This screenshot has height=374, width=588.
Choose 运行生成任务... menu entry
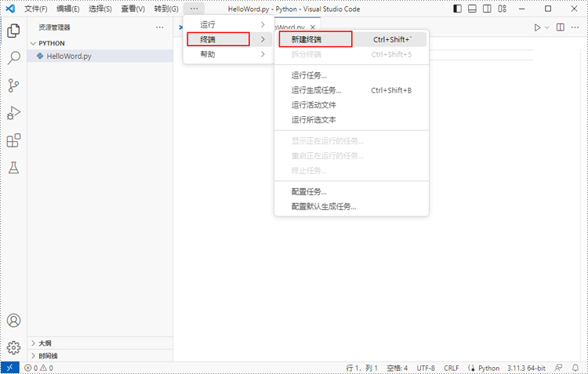point(351,90)
